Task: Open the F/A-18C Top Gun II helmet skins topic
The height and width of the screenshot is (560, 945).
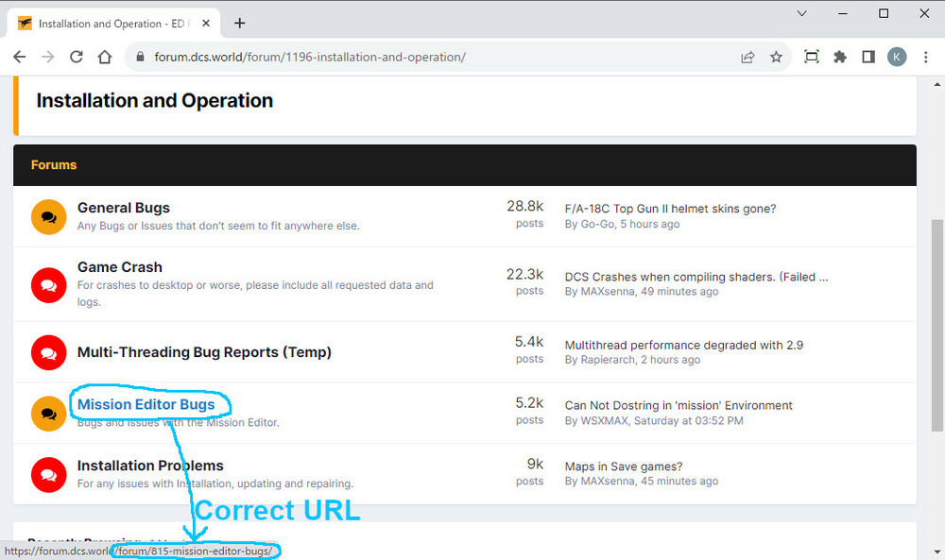Action: [x=670, y=209]
